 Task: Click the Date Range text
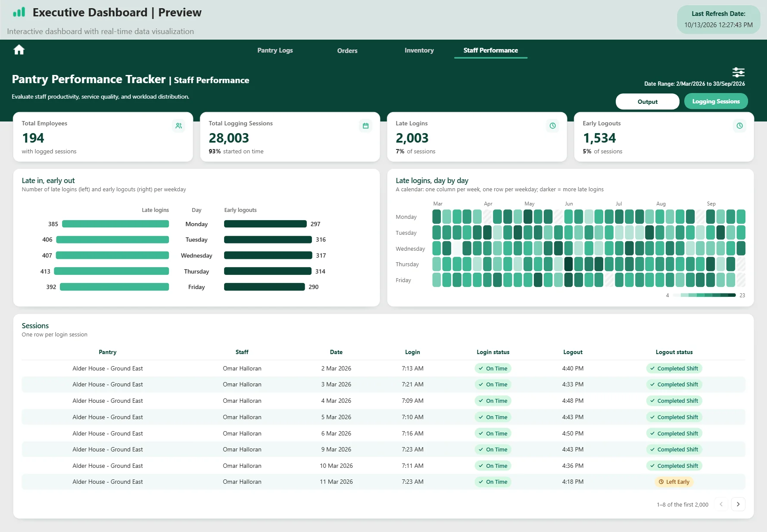pos(694,84)
